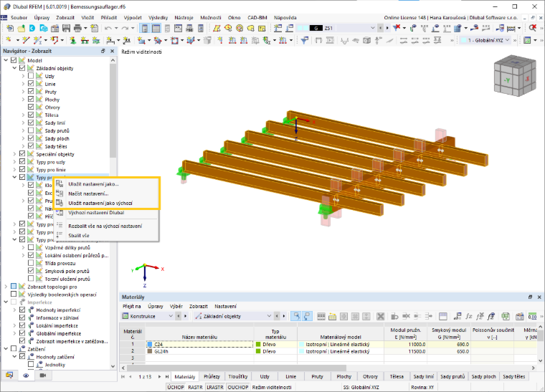This screenshot has height=392, width=545.
Task: Select the C24 material name cell
Action: tap(199, 345)
